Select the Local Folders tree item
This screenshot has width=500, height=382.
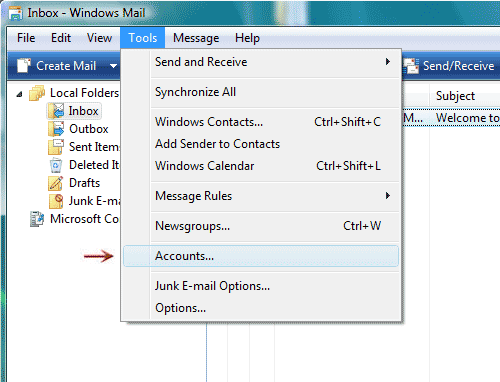coord(84,93)
